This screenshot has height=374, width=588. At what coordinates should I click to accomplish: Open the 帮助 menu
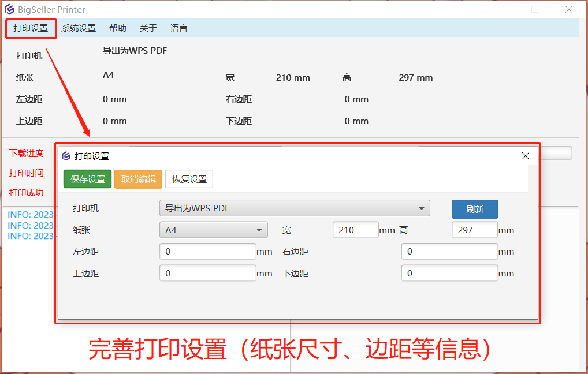pos(118,28)
